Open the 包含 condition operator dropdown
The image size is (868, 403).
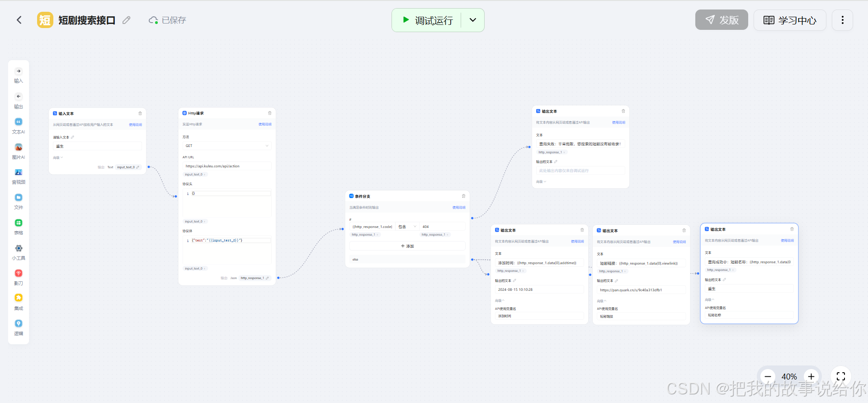[407, 227]
